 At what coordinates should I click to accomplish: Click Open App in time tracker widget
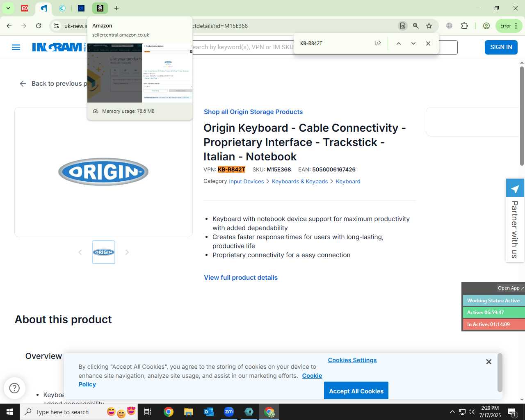click(x=510, y=288)
